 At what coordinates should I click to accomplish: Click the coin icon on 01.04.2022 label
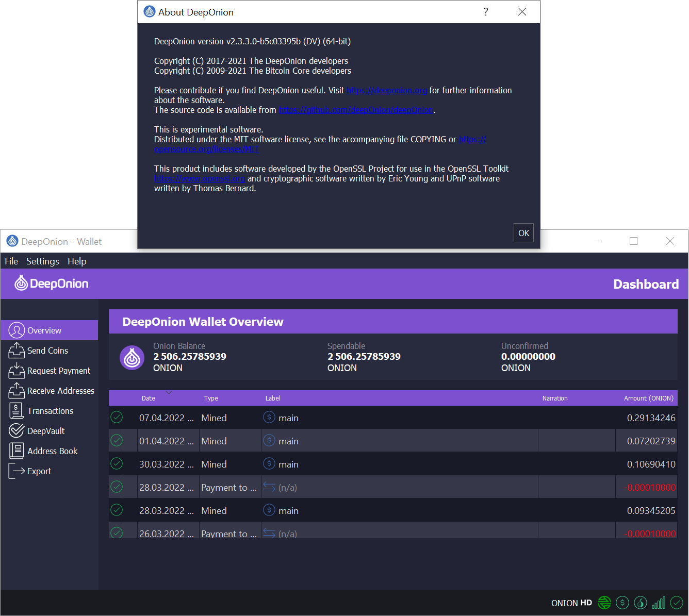click(269, 440)
